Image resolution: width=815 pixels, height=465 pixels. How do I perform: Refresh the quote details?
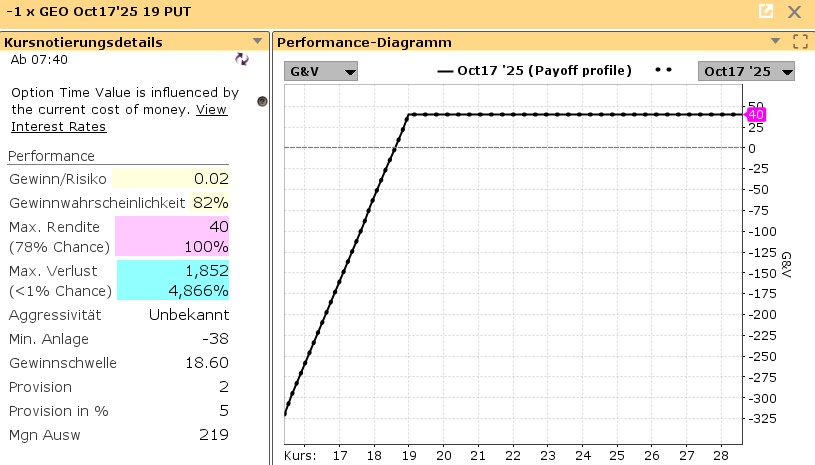tap(242, 59)
